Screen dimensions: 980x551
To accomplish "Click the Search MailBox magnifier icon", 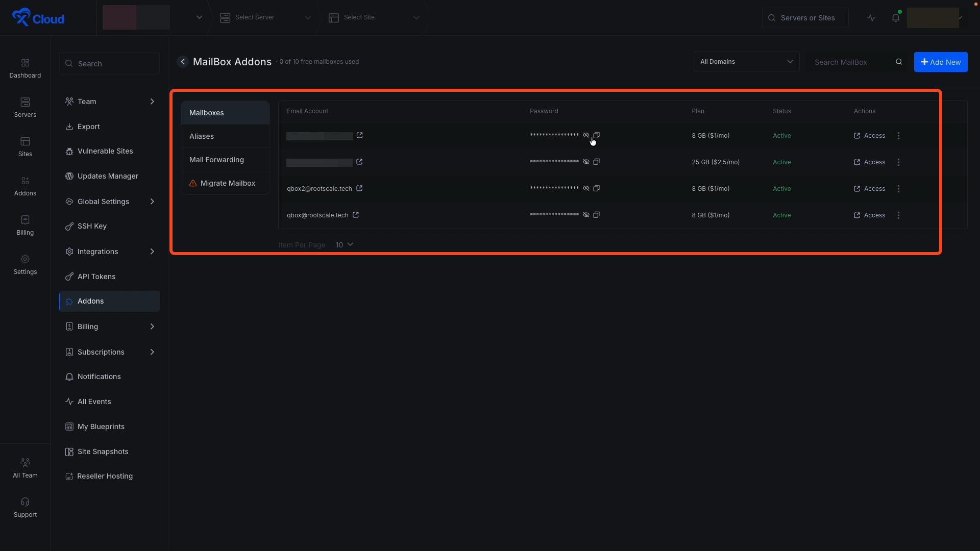I will [899, 62].
